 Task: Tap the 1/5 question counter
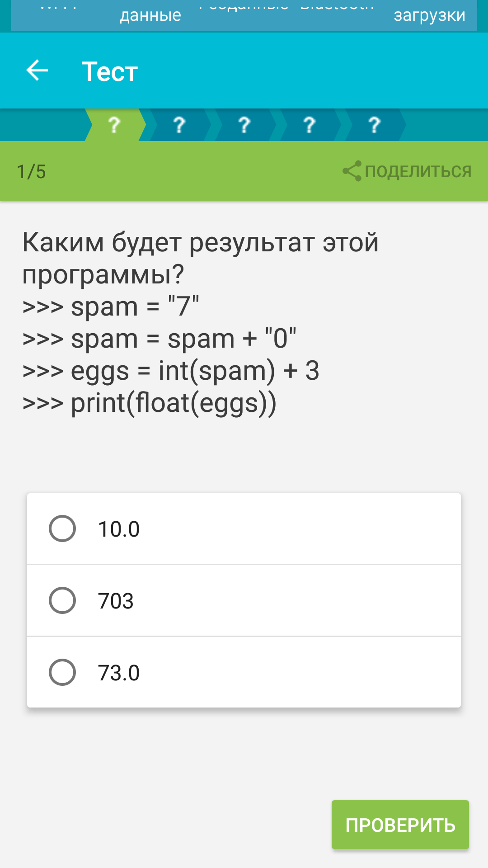(x=31, y=172)
